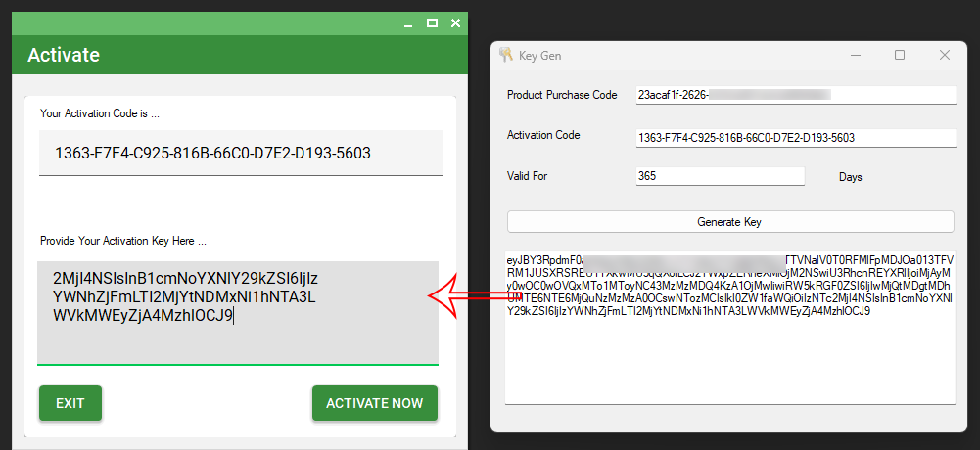Click the Days label beside Valid For

pos(851,177)
